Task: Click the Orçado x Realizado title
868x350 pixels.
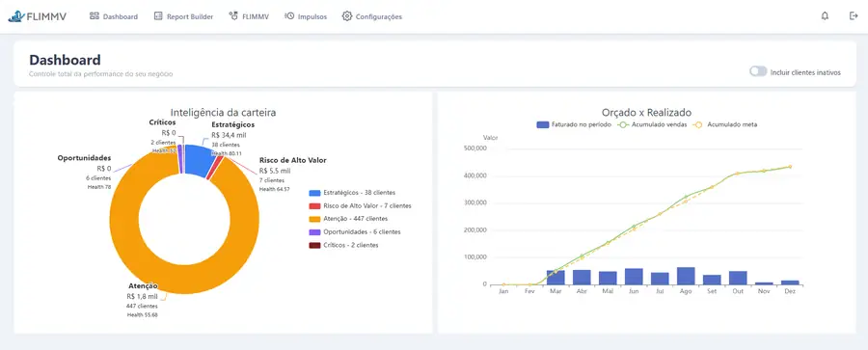Action: 646,113
